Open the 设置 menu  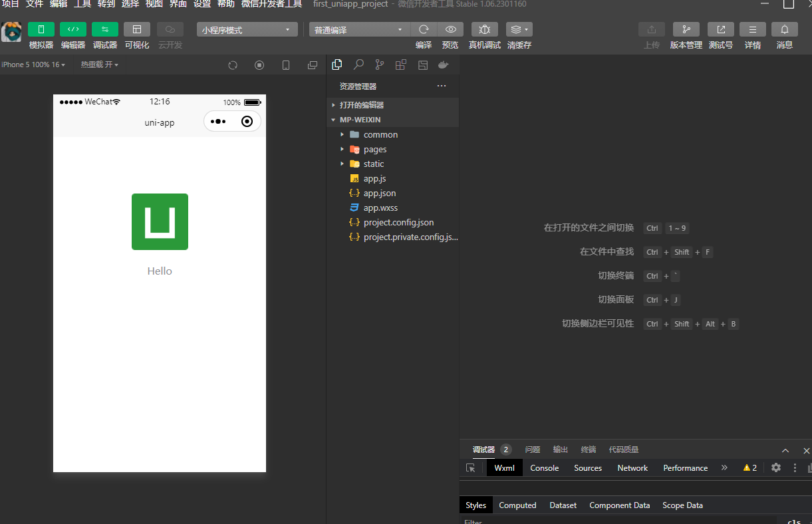point(202,4)
